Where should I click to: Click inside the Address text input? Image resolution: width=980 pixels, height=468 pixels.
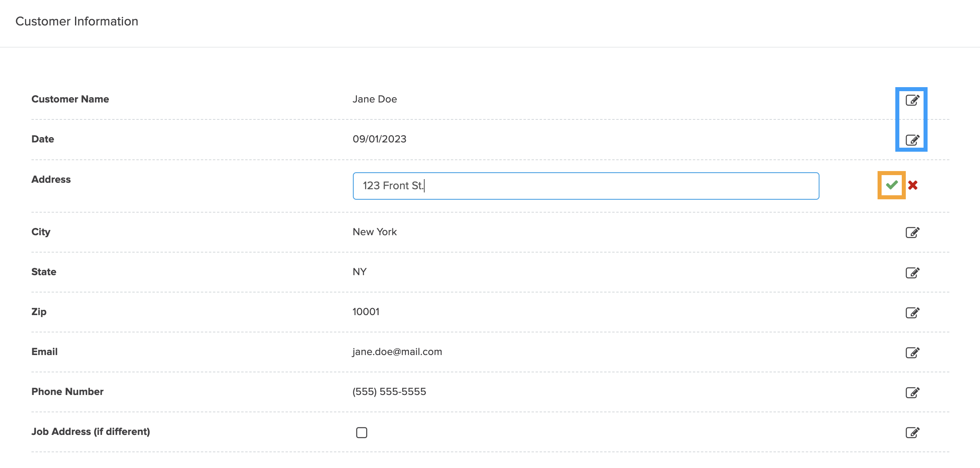585,186
